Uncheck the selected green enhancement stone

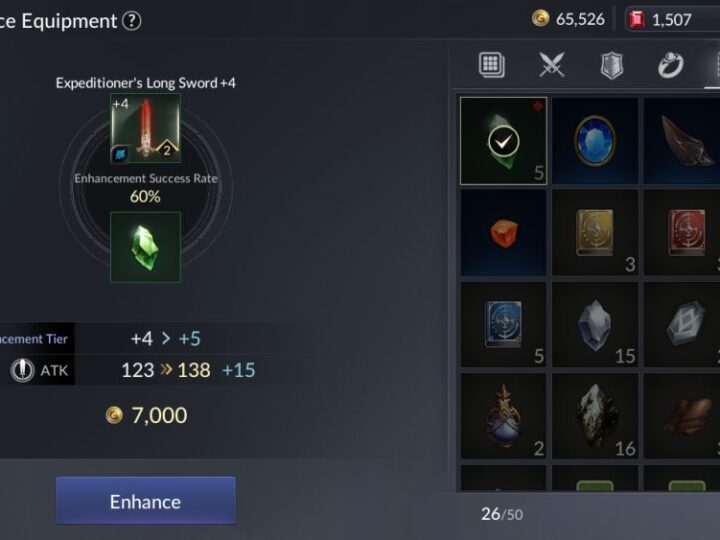click(x=503, y=141)
